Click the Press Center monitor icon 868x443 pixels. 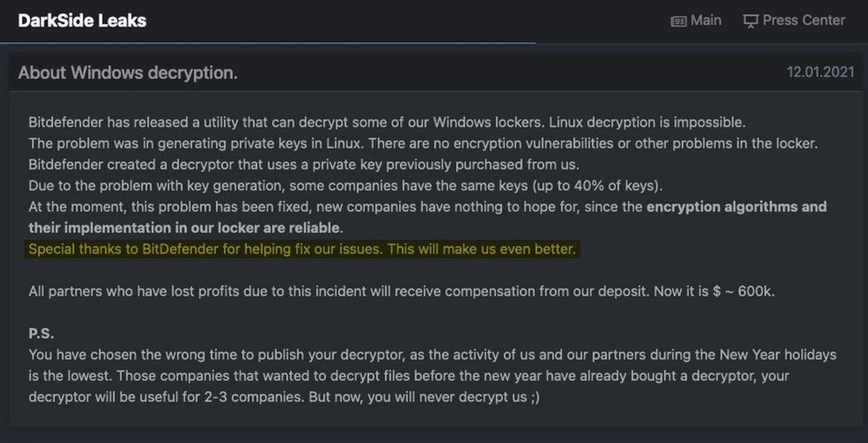(x=751, y=20)
